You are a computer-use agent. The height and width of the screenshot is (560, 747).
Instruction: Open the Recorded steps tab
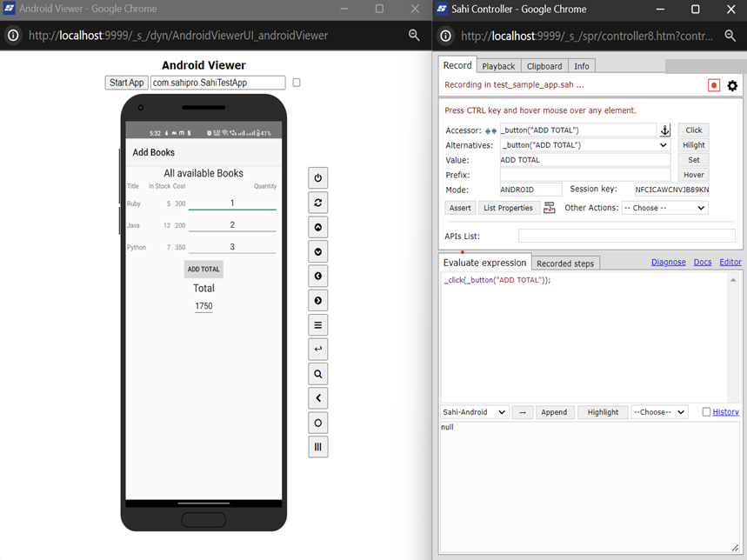point(565,263)
